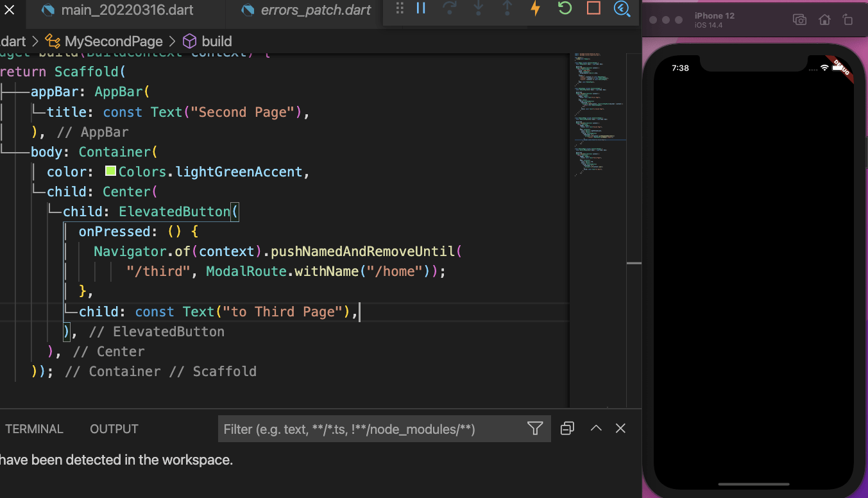Stop debugging with the red square
This screenshot has width=868, height=498.
(x=593, y=8)
